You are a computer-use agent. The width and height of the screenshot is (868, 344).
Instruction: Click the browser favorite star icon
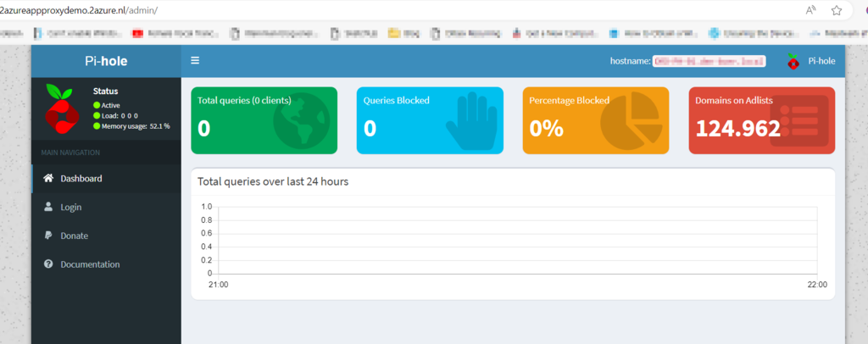837,10
